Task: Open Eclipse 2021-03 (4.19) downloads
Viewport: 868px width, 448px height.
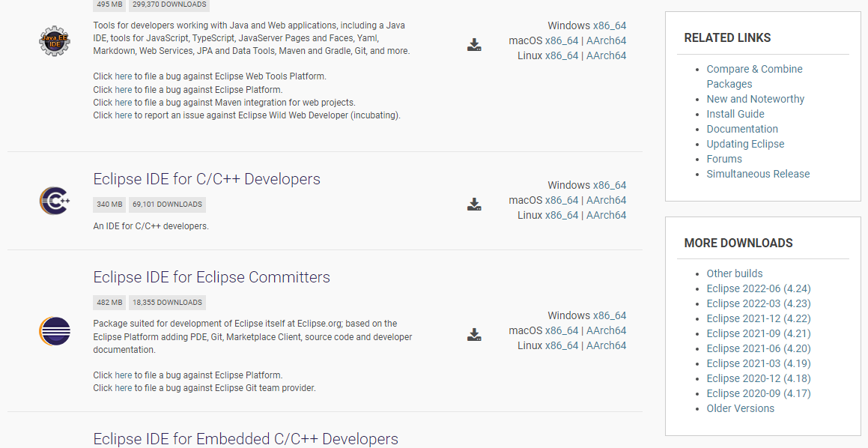Action: tap(759, 363)
